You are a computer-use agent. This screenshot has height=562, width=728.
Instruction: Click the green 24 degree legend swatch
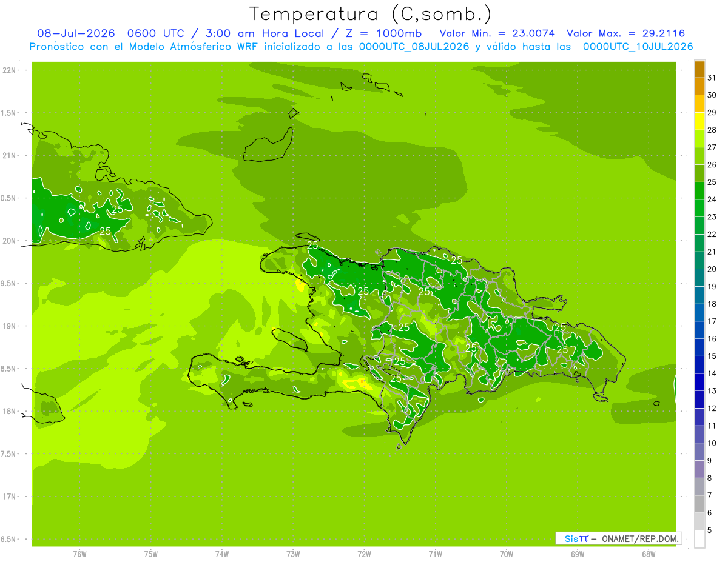tap(699, 191)
